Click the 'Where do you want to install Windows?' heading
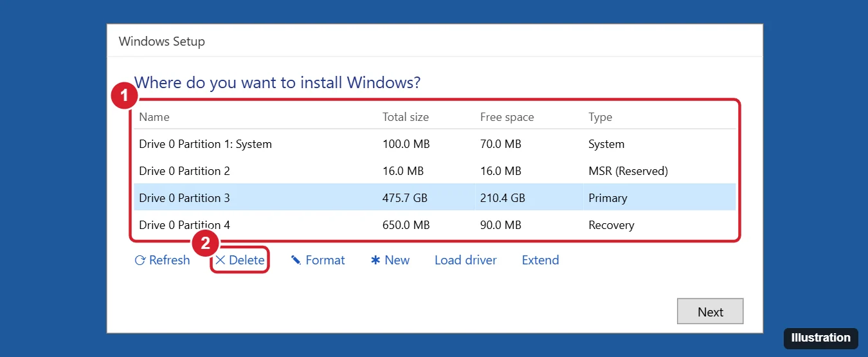868x357 pixels. tap(277, 82)
